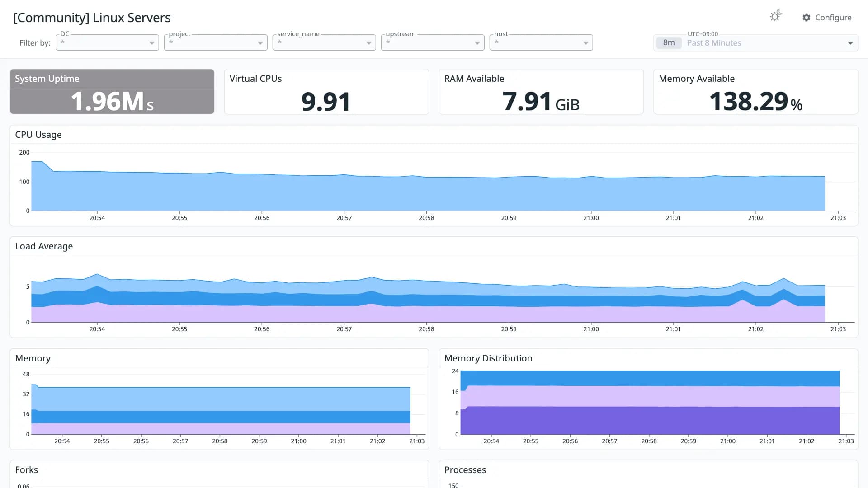Expand the host filter dropdown
Screen dimensions: 868x488
pyautogui.click(x=541, y=42)
